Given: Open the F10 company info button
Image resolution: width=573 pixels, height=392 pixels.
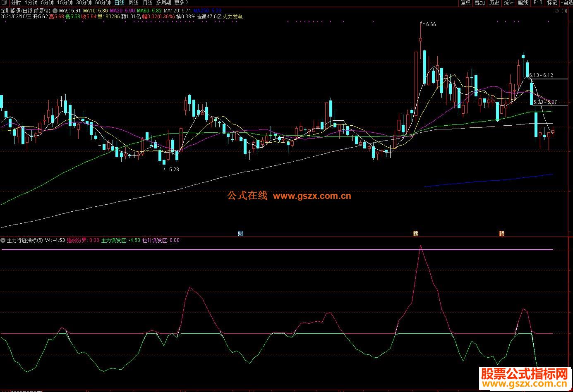Looking at the screenshot, I should pyautogui.click(x=537, y=3).
